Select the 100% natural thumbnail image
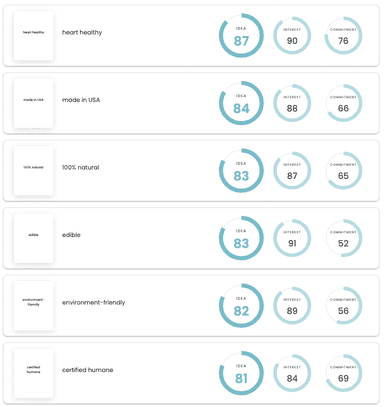The image size is (384, 407). tap(33, 171)
